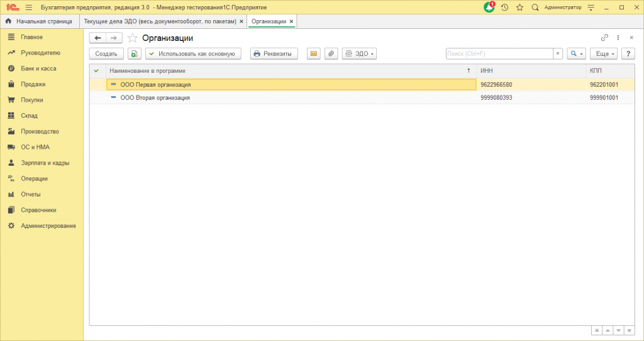Go to Начальная страница tab
Viewport: 644px width, 341px height.
click(38, 21)
